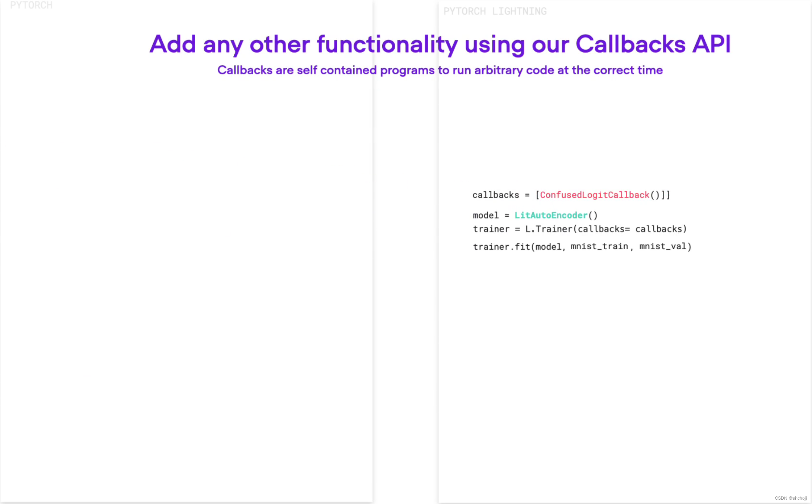Click 'Add any other functionality' heading text
The height and width of the screenshot is (504, 812).
(304, 44)
